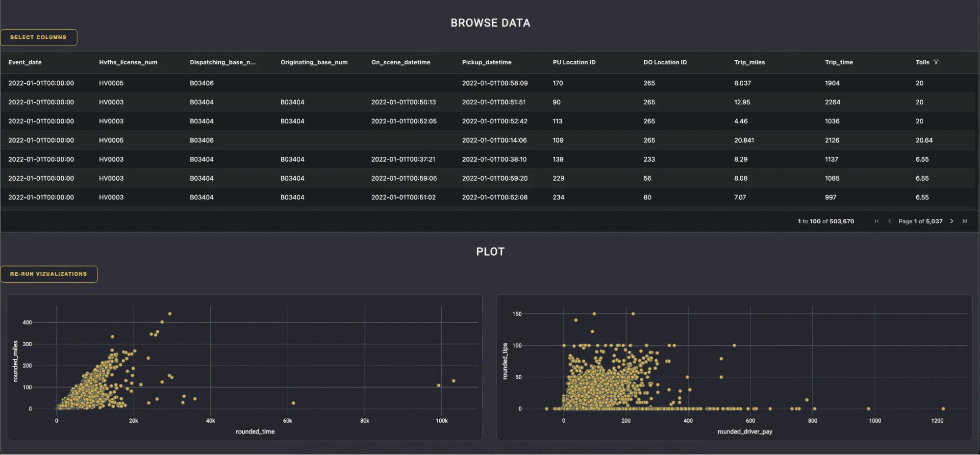Open the Select Columns button
The height and width of the screenshot is (455, 980).
click(38, 37)
